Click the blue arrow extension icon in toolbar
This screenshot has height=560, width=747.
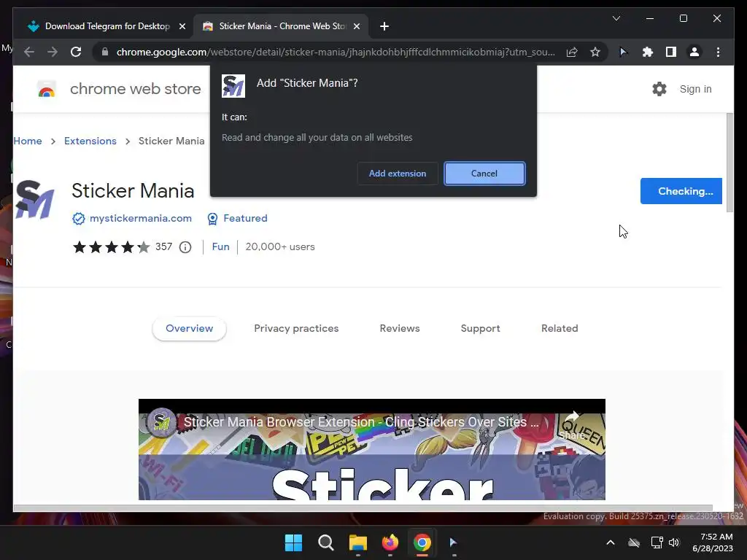click(x=623, y=52)
